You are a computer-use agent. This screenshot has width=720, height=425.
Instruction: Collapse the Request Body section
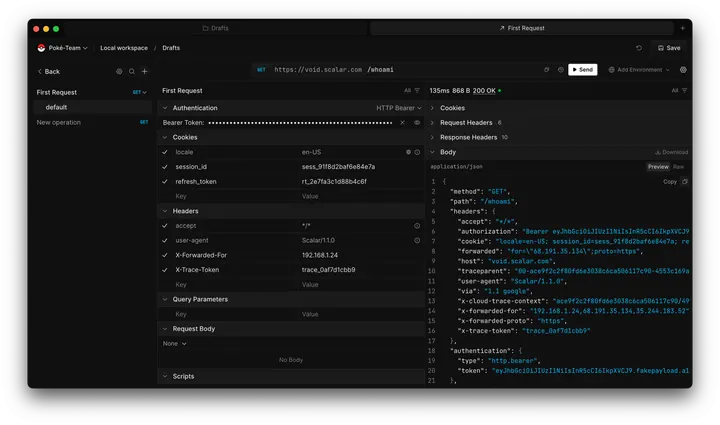165,329
